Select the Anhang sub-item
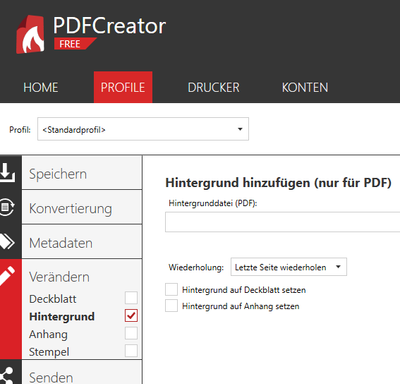This screenshot has width=400, height=384. (48, 334)
